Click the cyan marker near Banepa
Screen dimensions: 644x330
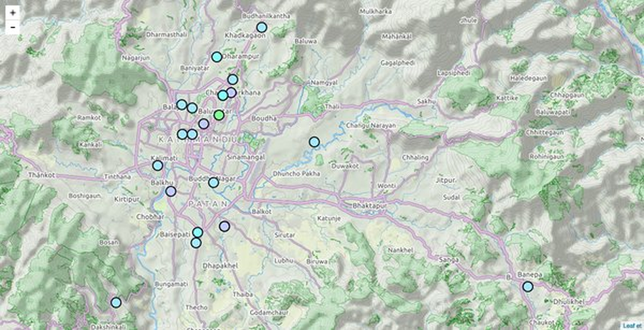tap(527, 286)
